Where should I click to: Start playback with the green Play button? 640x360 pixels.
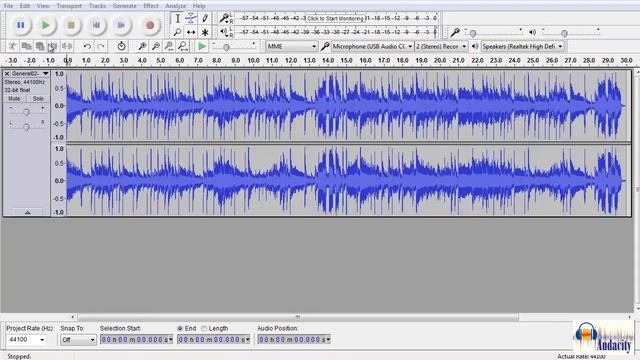[46, 25]
